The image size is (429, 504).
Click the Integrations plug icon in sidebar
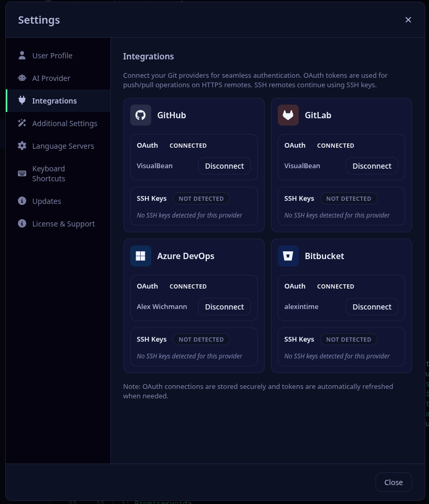(x=22, y=100)
